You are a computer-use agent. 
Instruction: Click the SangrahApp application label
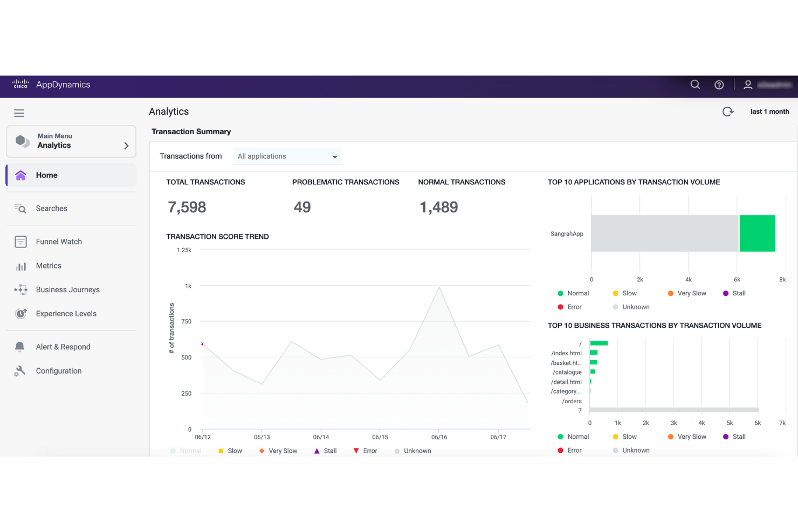[x=567, y=234]
